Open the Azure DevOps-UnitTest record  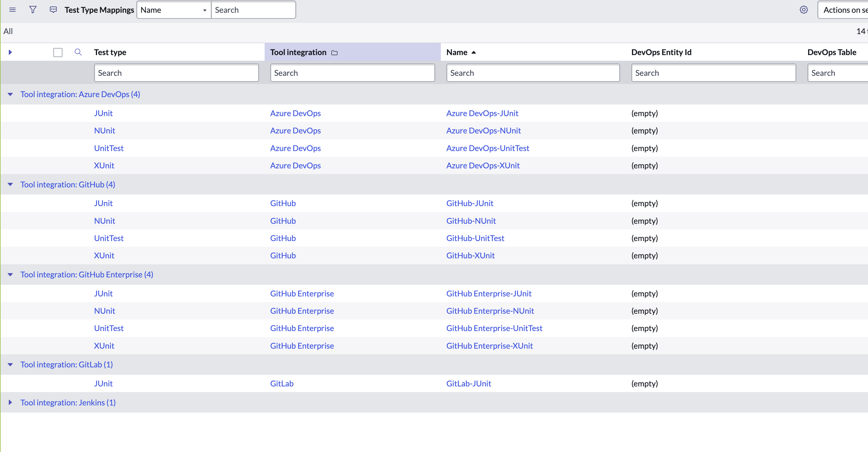pyautogui.click(x=488, y=148)
